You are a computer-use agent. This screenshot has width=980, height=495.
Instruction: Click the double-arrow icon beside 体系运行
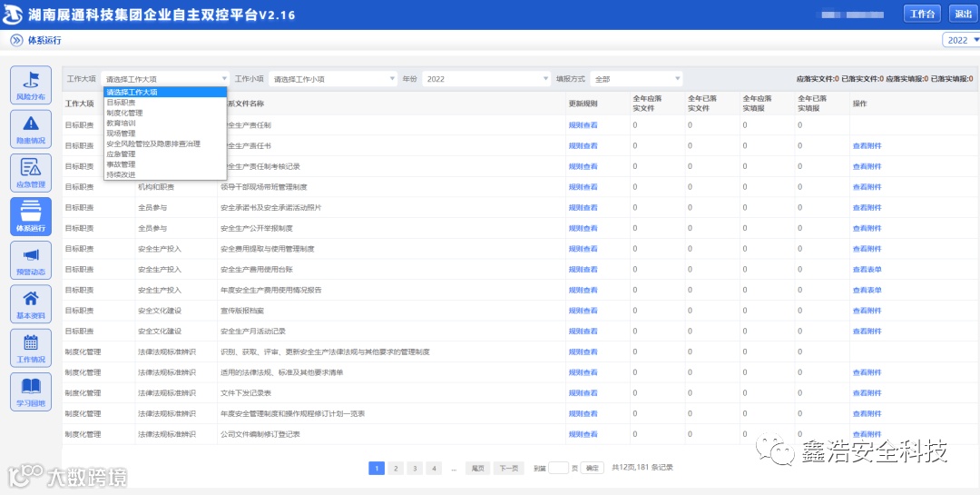click(16, 40)
